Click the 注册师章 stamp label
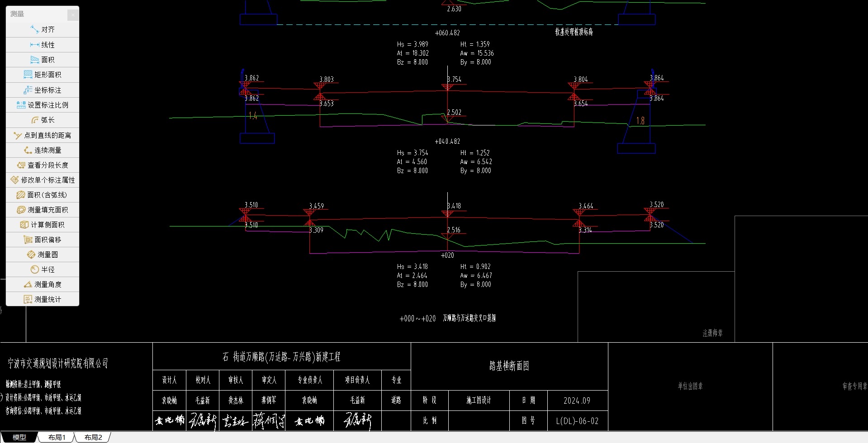Viewport: 868px width, 443px height. tap(712, 333)
